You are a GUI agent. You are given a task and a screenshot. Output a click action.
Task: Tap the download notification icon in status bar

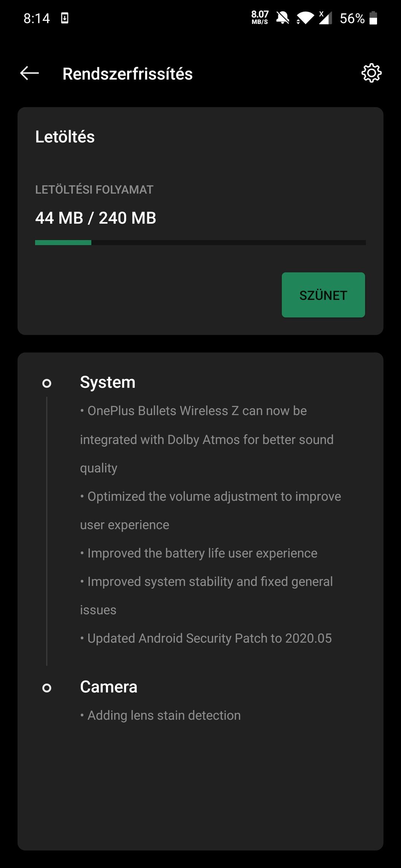65,18
